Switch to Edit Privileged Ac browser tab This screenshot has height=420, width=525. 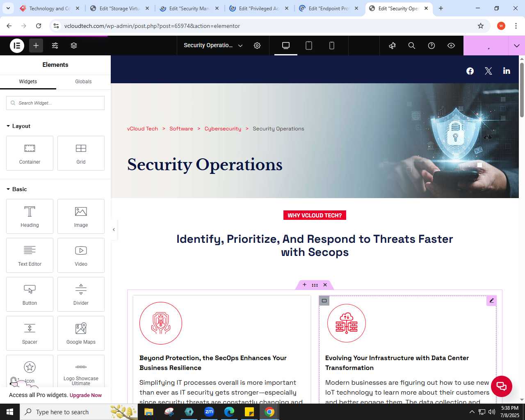259,8
